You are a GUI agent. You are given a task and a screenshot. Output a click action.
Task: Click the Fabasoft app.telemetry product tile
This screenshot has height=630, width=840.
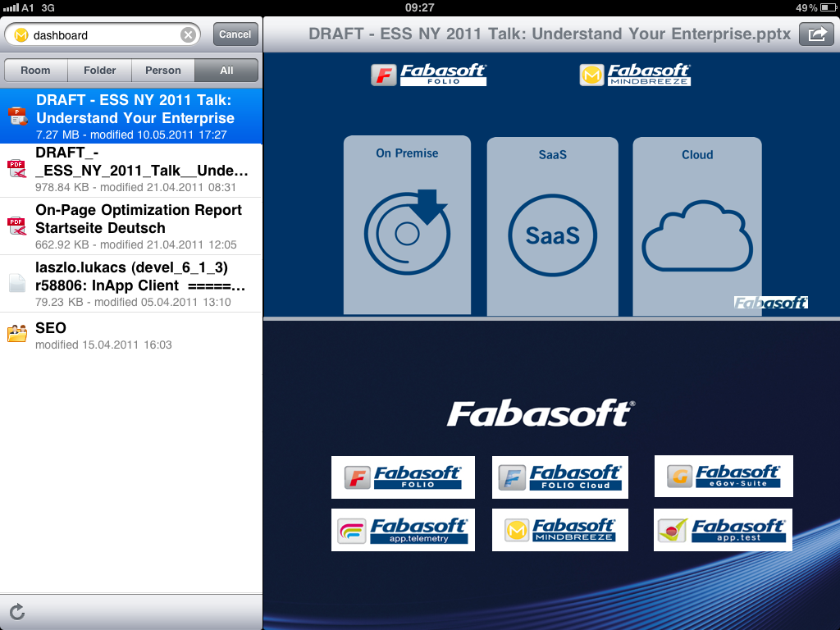tap(403, 530)
